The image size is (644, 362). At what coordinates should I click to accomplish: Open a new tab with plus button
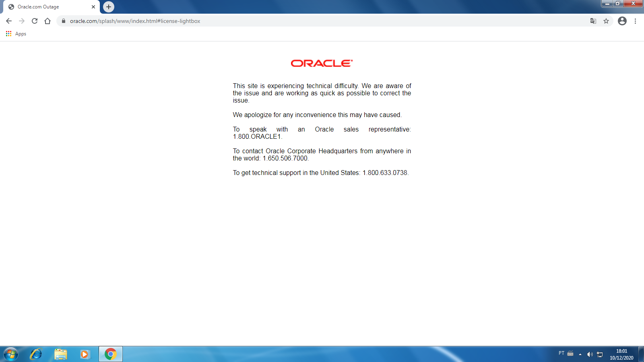[109, 7]
